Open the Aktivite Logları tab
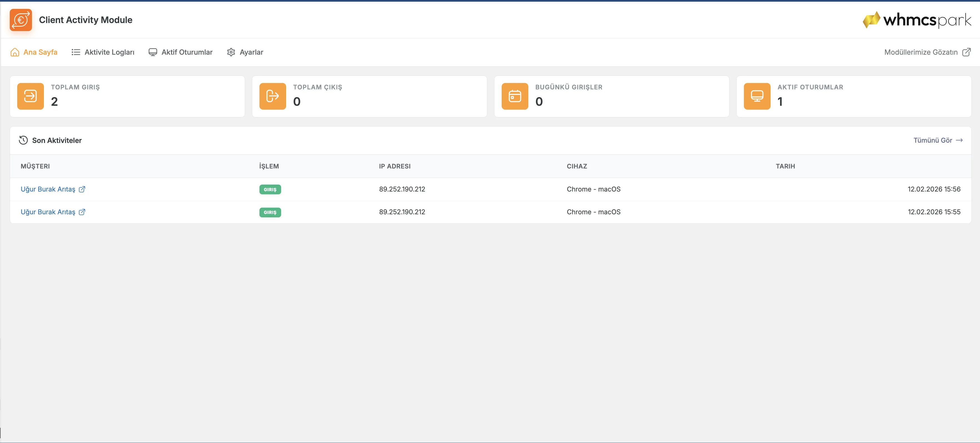The height and width of the screenshot is (443, 980). click(x=103, y=52)
